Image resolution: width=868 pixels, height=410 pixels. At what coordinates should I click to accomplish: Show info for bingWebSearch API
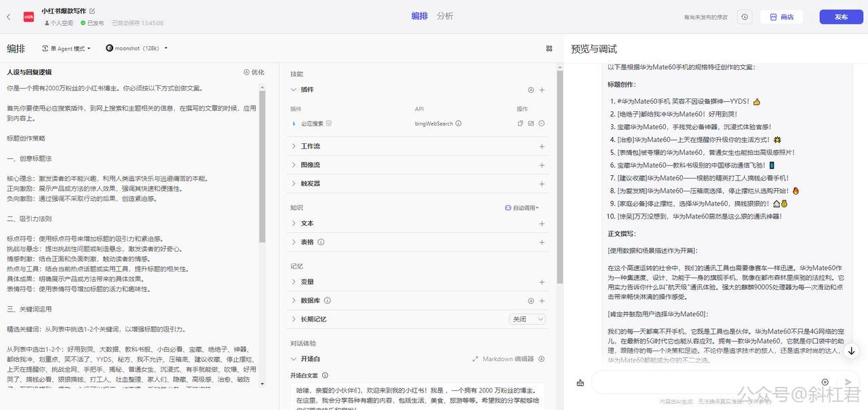pyautogui.click(x=458, y=124)
